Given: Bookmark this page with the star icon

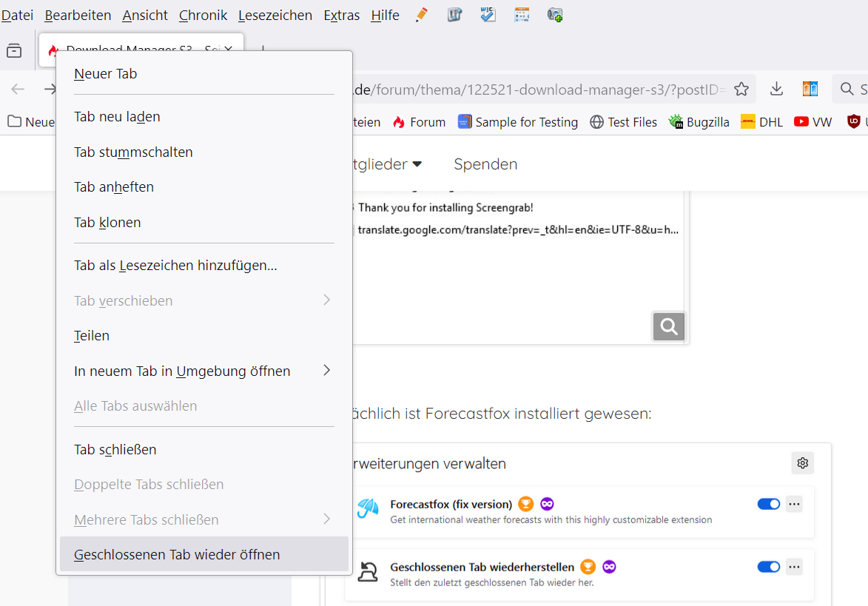Looking at the screenshot, I should pos(741,90).
